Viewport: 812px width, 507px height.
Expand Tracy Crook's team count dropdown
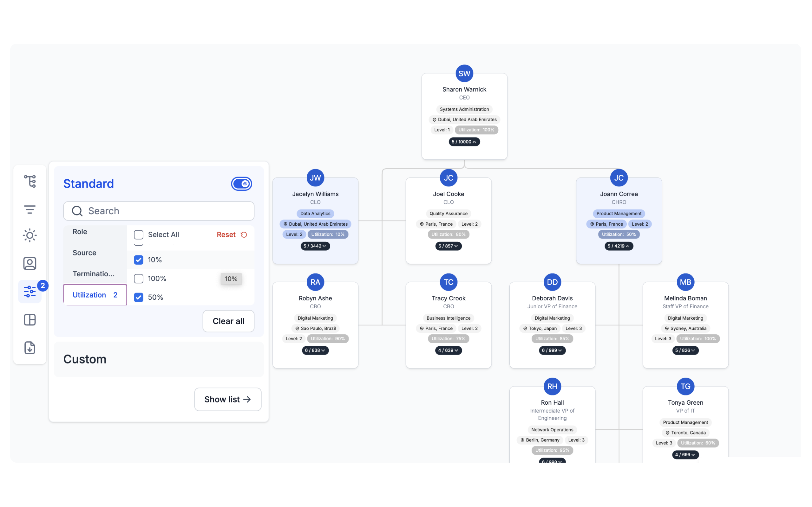click(449, 350)
